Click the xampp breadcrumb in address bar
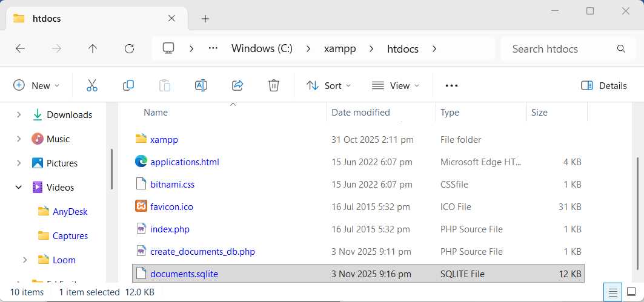The image size is (644, 302). pos(340,49)
